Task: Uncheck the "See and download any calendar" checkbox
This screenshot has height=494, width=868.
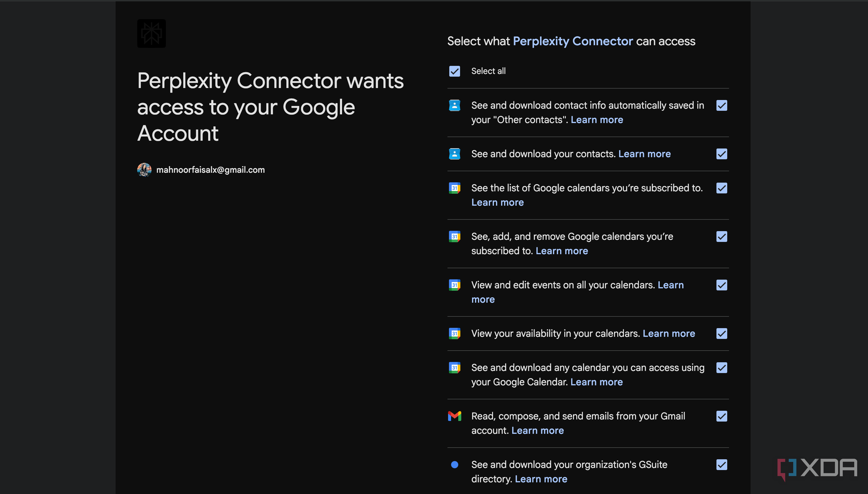Action: coord(722,368)
